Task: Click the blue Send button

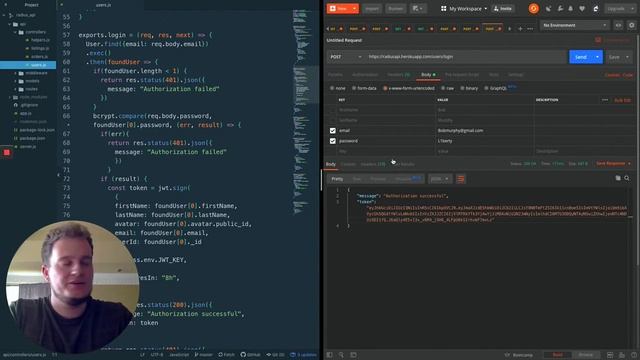Action: [581, 57]
